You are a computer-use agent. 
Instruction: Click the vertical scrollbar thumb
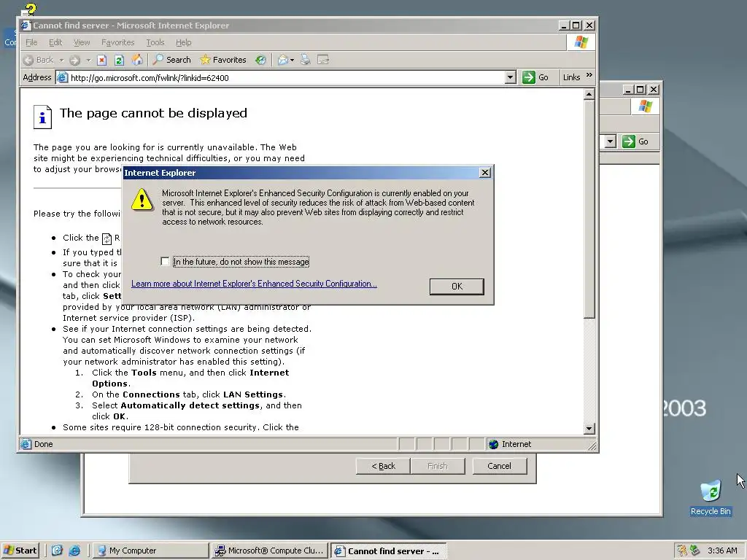pyautogui.click(x=589, y=209)
